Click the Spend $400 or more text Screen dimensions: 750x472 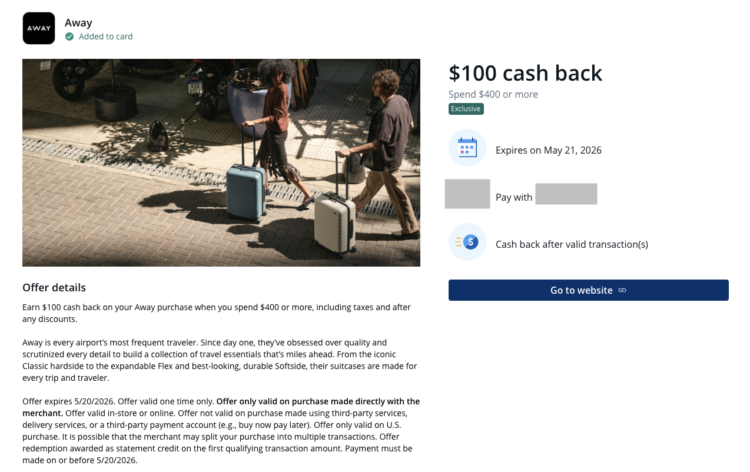tap(493, 94)
